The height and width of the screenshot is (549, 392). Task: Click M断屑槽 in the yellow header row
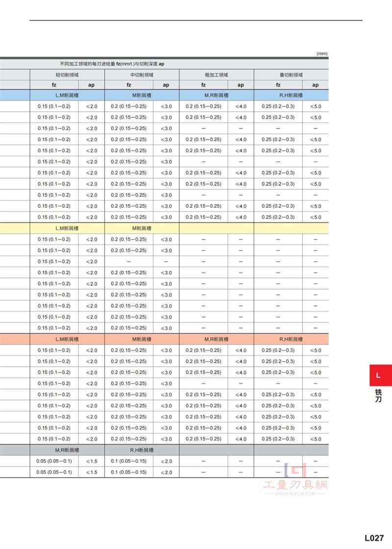142,228
